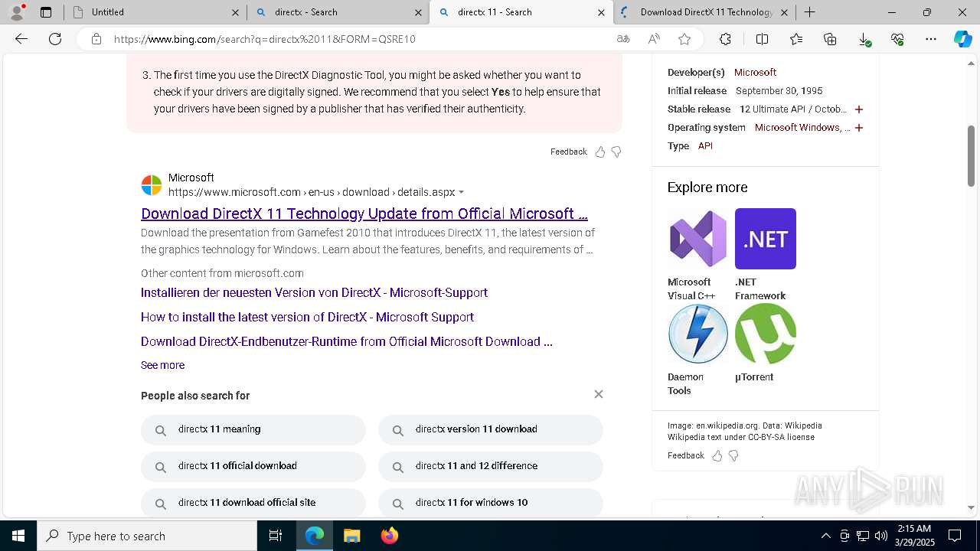Open the volume control in system tray
The height and width of the screenshot is (551, 980).
[881, 536]
